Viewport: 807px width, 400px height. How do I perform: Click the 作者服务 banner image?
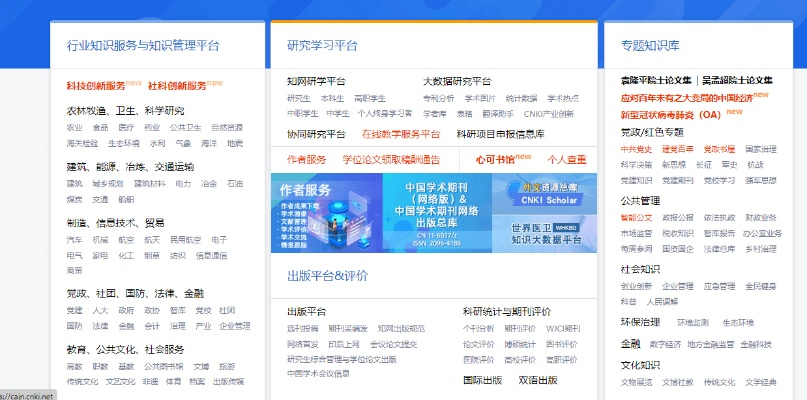(327, 213)
